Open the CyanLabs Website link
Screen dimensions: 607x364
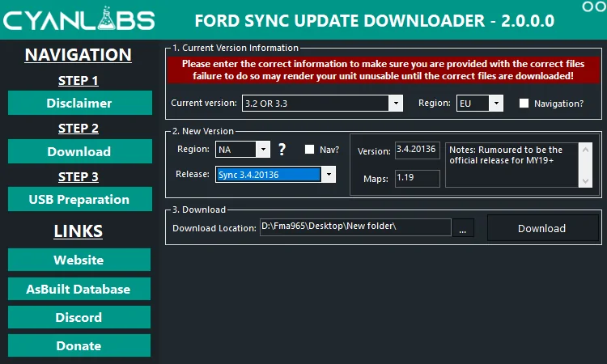tap(79, 260)
